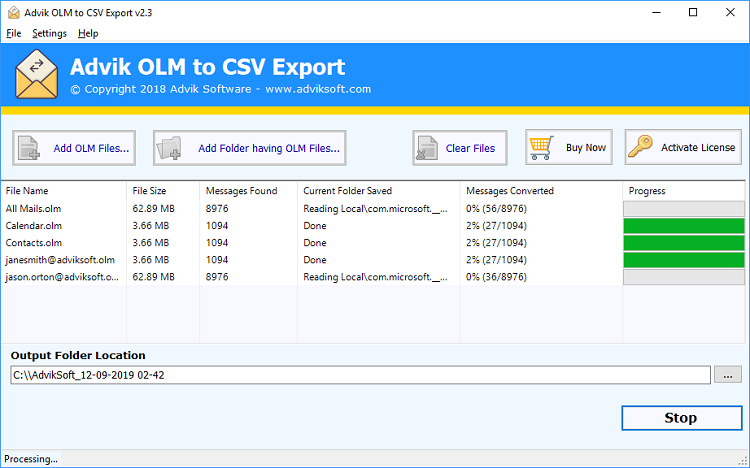Click the Add OLM Files document icon
The image size is (750, 468).
click(x=29, y=148)
